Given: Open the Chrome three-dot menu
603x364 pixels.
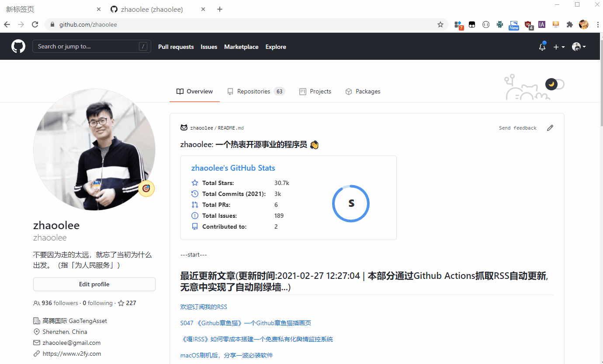Looking at the screenshot, I should pyautogui.click(x=597, y=24).
